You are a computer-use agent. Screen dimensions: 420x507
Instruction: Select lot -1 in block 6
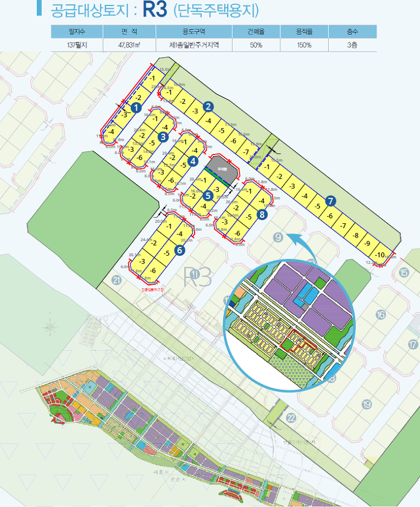[169, 227]
